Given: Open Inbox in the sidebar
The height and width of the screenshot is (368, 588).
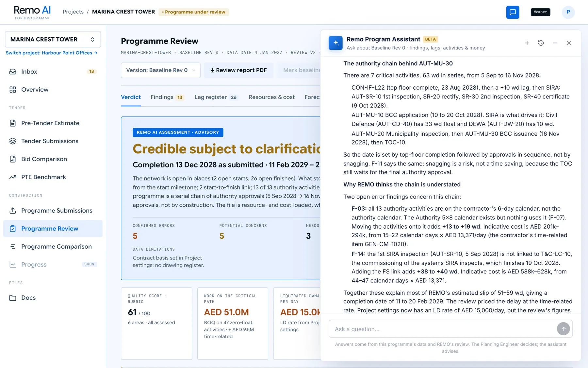Looking at the screenshot, I should 53,72.
